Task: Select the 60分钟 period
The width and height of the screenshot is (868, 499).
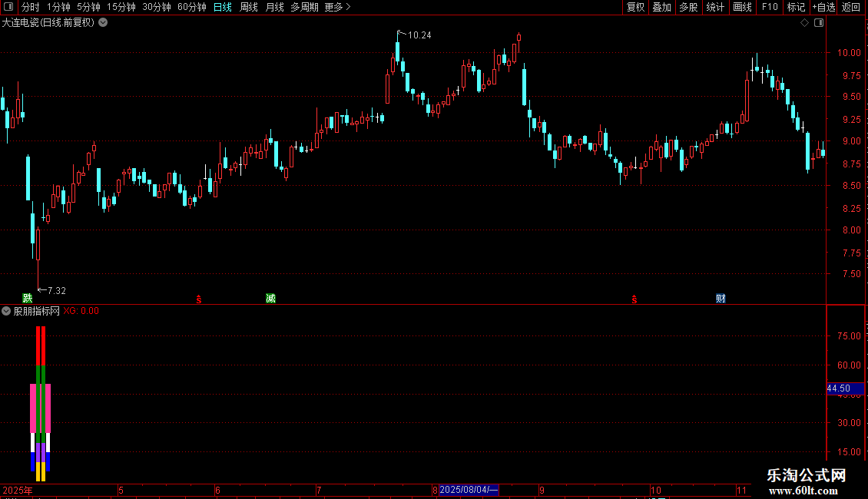Action: pyautogui.click(x=191, y=7)
